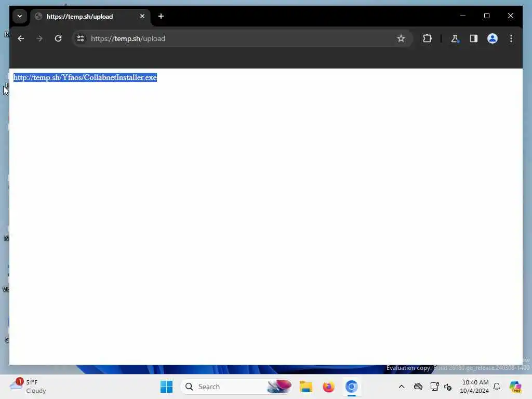
Task: Maximize the Chrome window
Action: (486, 16)
